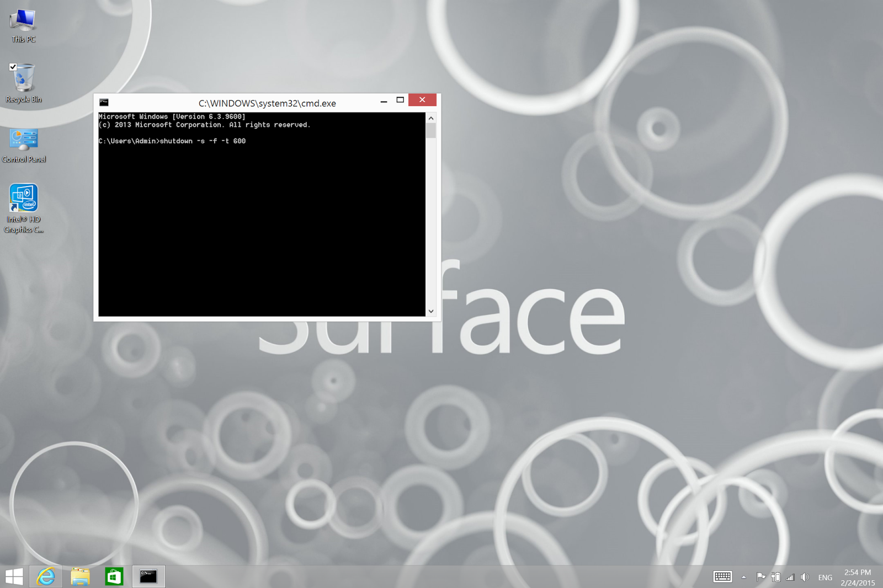Open the volume speaker tray icon
The height and width of the screenshot is (588, 883).
pyautogui.click(x=805, y=578)
